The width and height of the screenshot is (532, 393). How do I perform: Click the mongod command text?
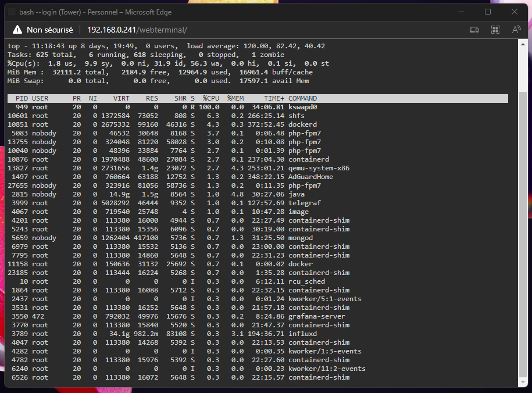pyautogui.click(x=301, y=238)
